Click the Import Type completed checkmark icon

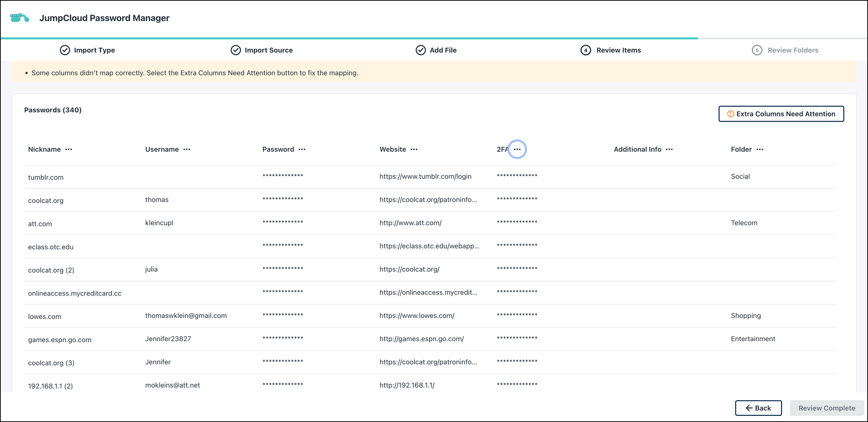65,50
